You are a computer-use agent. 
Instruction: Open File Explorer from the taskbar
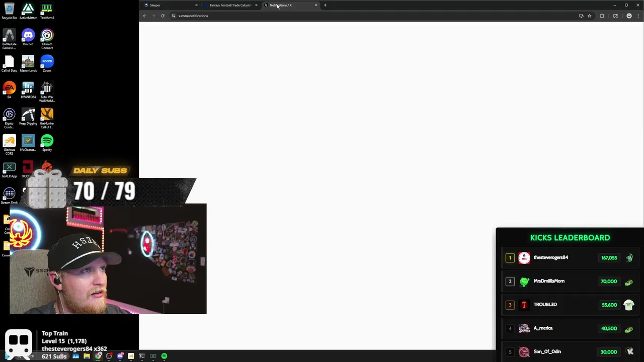[x=87, y=356]
